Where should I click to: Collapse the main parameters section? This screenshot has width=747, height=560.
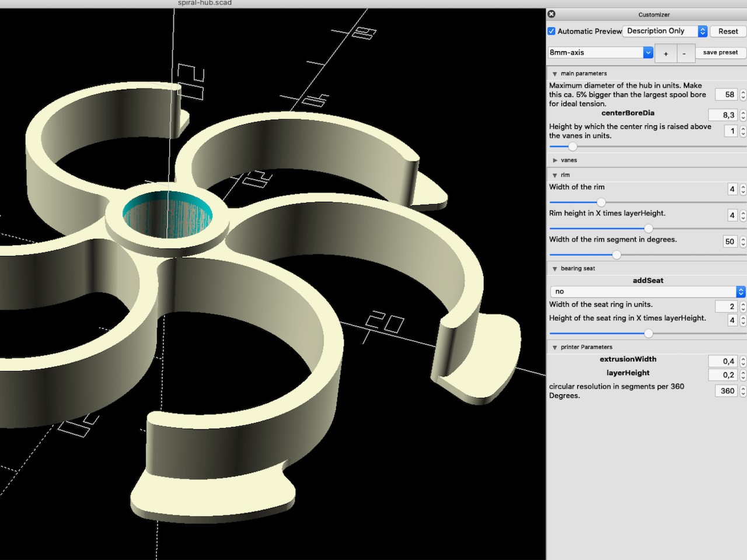tap(554, 74)
